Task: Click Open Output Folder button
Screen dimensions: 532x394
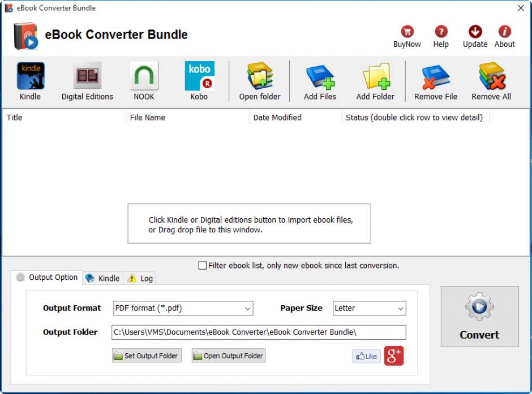Action: tap(228, 356)
